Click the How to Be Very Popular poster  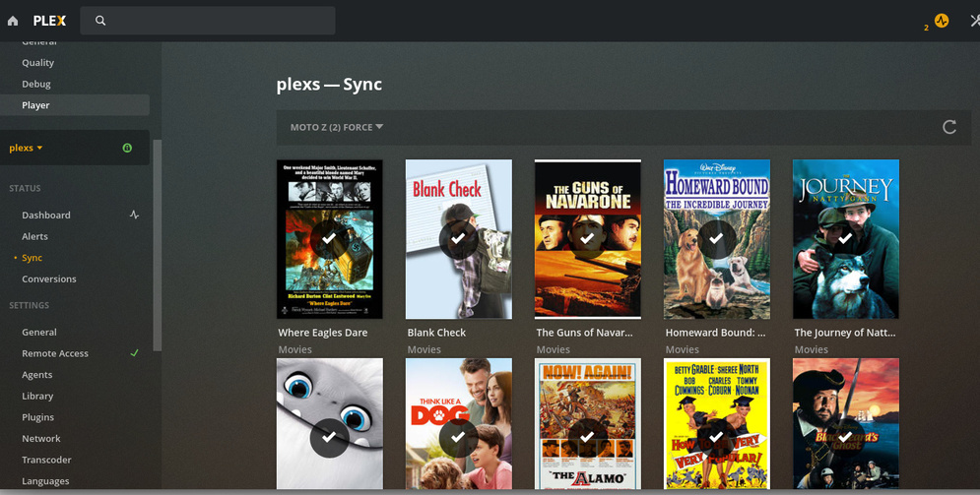tap(717, 424)
